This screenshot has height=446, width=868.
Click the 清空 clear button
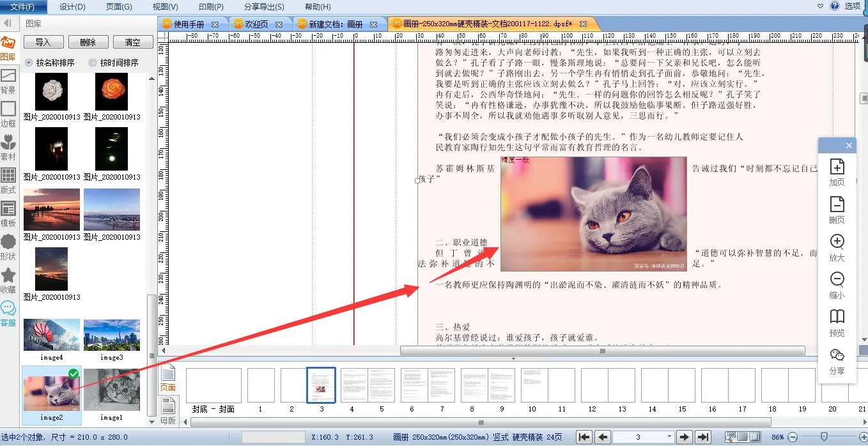(x=133, y=42)
